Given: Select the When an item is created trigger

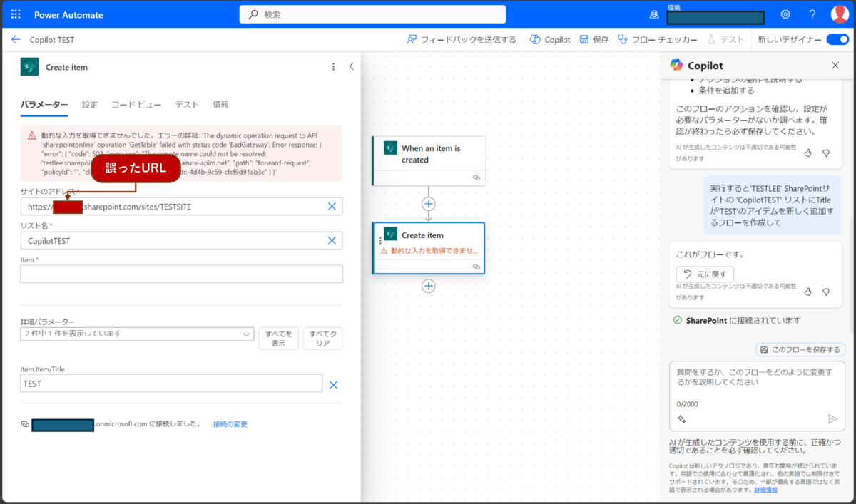Looking at the screenshot, I should point(429,161).
